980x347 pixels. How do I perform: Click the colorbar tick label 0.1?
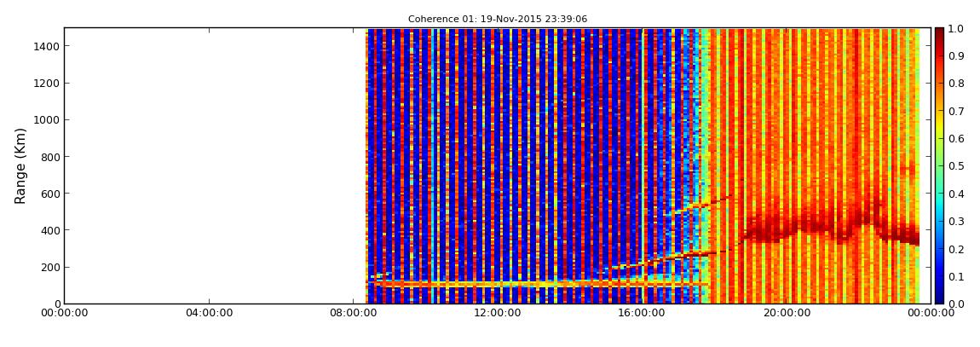coord(957,276)
